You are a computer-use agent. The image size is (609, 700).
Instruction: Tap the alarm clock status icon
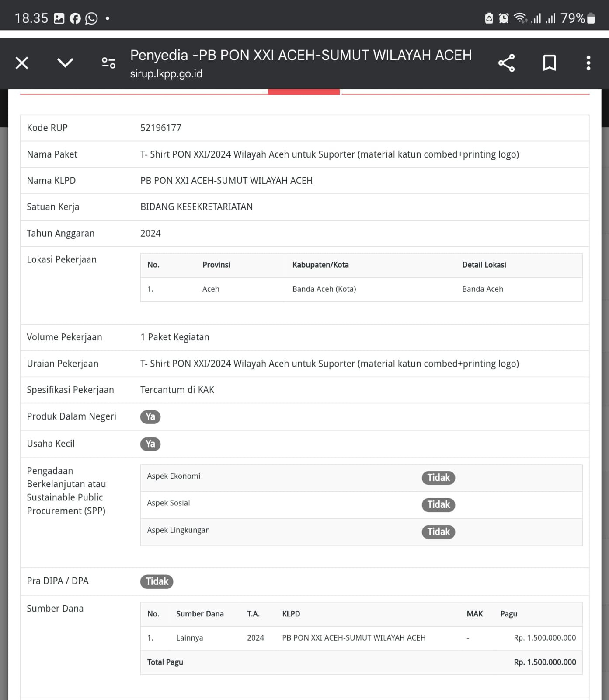(504, 18)
